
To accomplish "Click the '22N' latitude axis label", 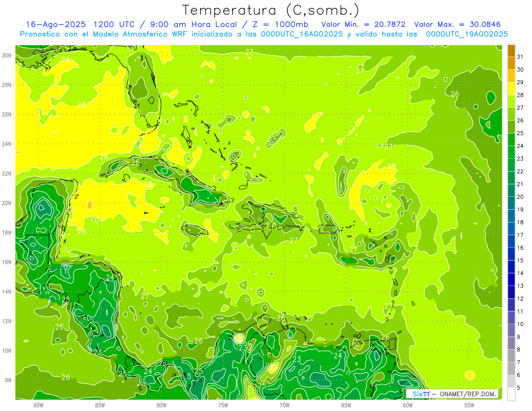I will (7, 173).
